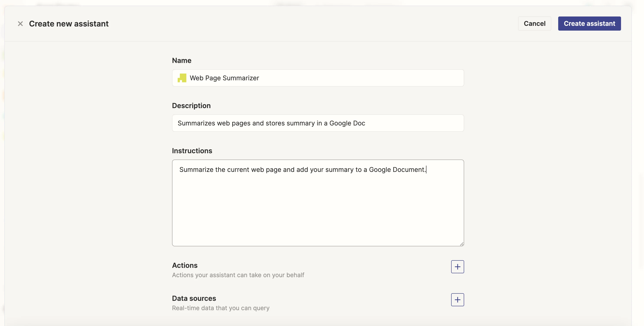Screen dimensions: 644x326
Task: Add a data source with plus icon
Action: coord(457,300)
